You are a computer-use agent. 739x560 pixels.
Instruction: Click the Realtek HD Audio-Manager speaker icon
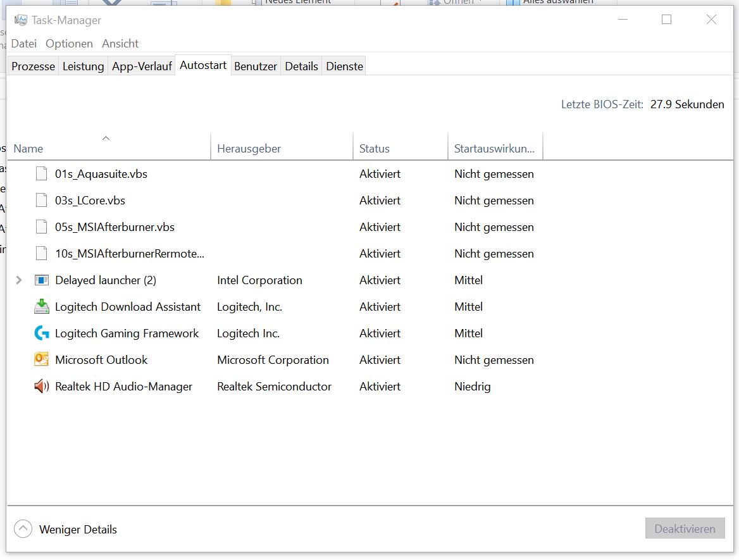(42, 386)
